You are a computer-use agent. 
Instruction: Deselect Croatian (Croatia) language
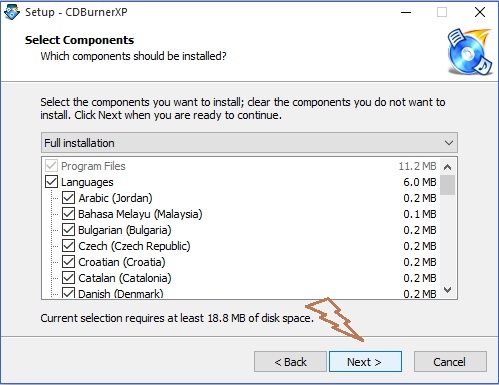coord(68,262)
